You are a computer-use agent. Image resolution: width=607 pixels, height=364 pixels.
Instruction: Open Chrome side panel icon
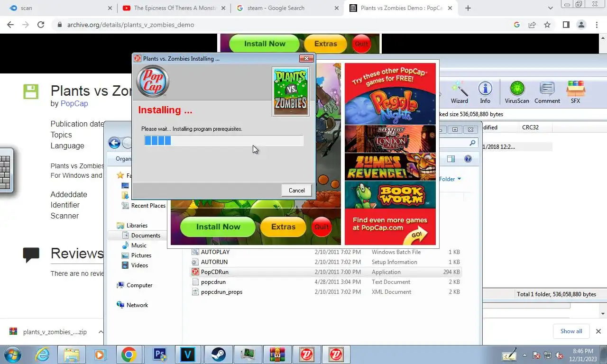coord(566,25)
